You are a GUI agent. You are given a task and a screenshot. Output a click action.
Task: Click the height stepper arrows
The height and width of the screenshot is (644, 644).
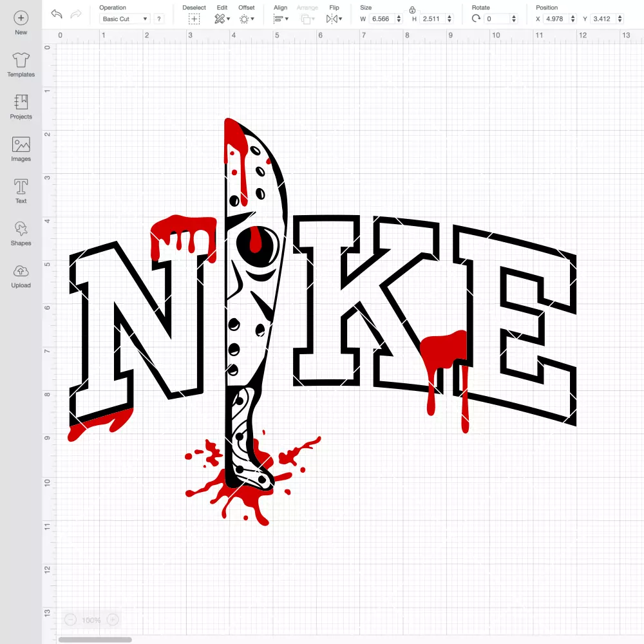pos(450,19)
